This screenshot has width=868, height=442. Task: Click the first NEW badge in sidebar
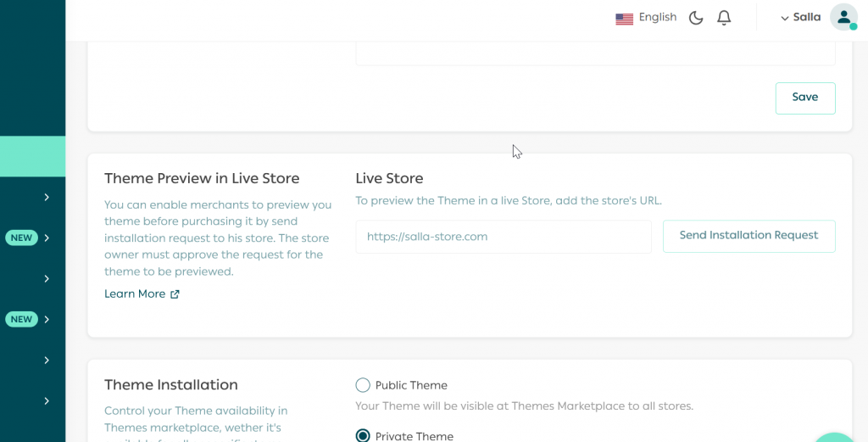point(21,238)
